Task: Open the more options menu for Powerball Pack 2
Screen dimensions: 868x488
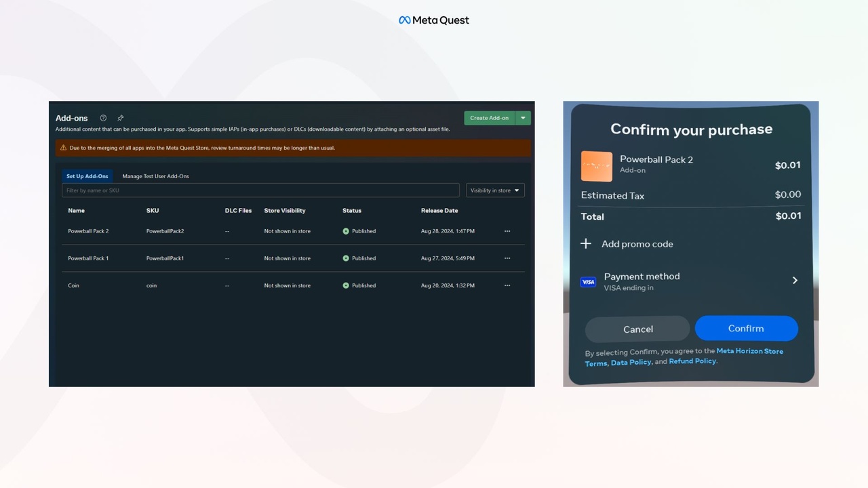Action: [507, 231]
